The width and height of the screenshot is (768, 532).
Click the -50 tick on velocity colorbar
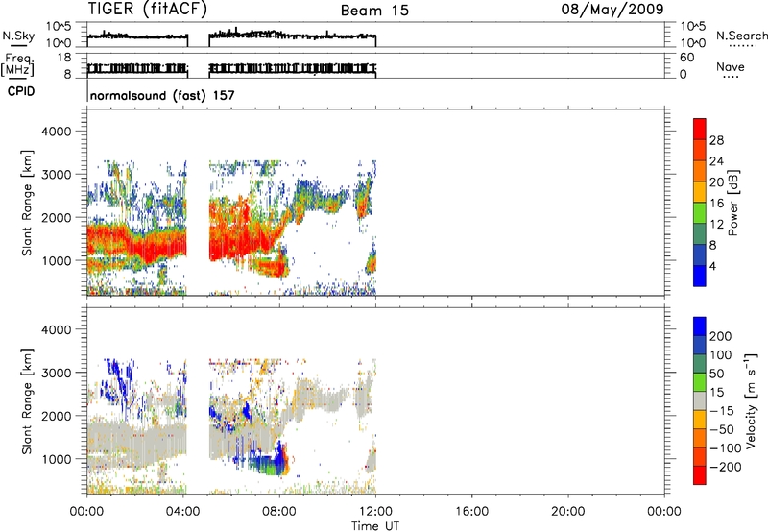pyautogui.click(x=722, y=429)
